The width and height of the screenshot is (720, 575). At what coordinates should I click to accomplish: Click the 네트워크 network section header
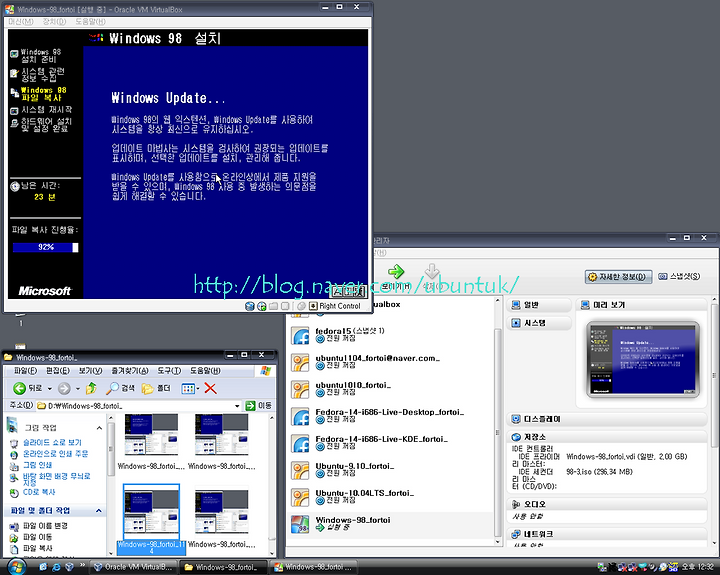pyautogui.click(x=607, y=534)
